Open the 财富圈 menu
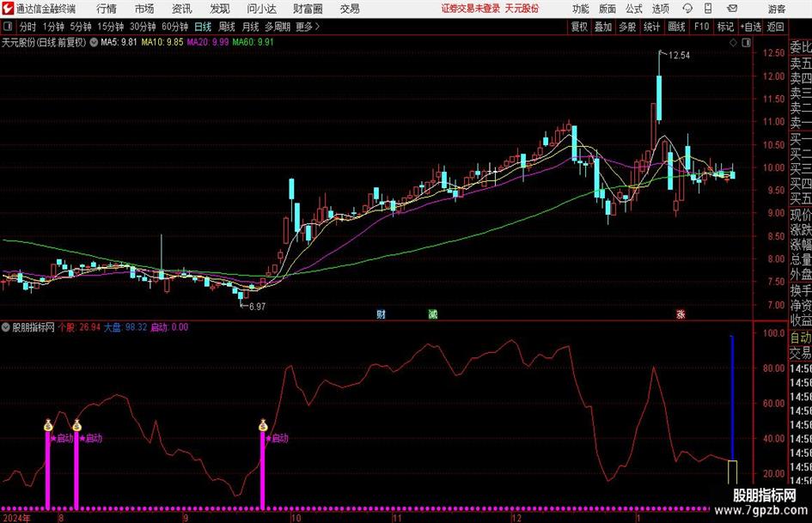This screenshot has height=523, width=812. click(308, 9)
